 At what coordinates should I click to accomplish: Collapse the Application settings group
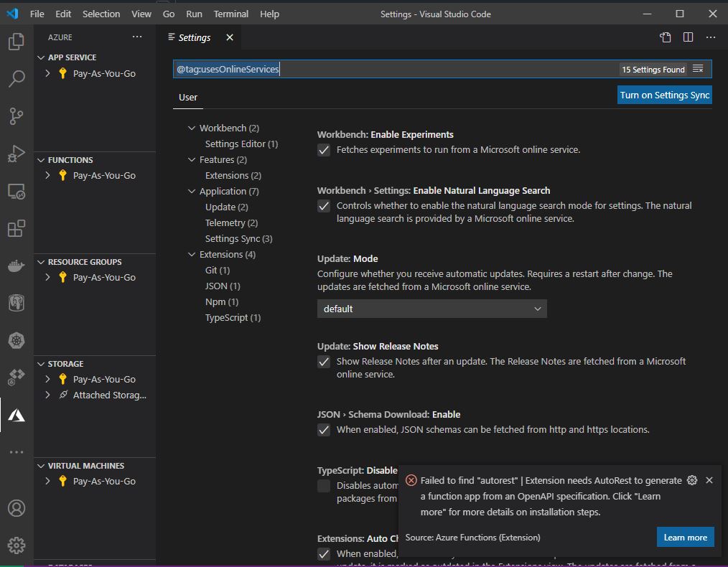pos(192,191)
